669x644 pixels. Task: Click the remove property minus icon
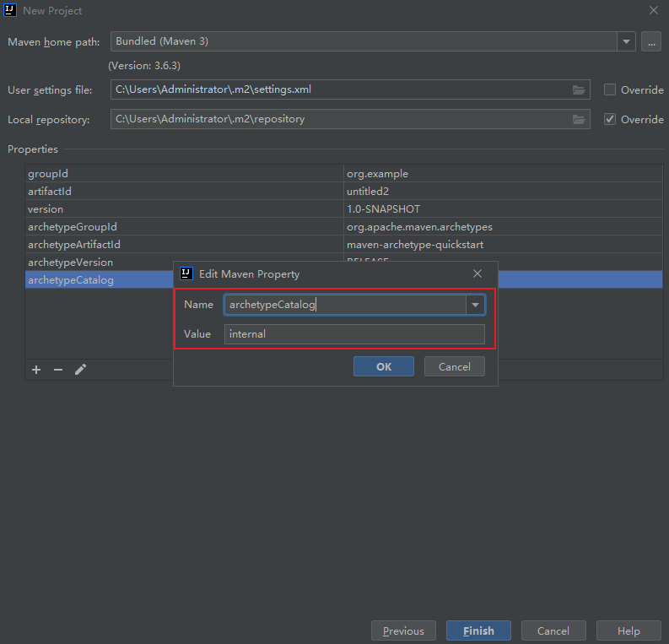pyautogui.click(x=58, y=370)
